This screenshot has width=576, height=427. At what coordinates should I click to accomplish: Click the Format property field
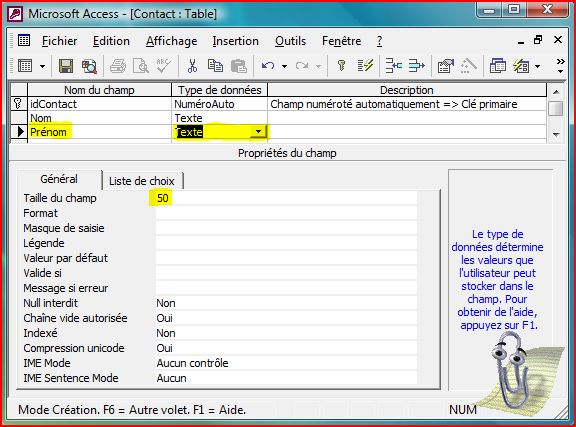[287, 213]
